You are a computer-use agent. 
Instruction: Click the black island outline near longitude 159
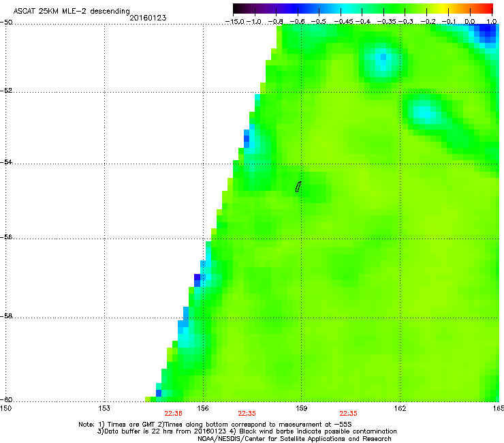click(298, 187)
